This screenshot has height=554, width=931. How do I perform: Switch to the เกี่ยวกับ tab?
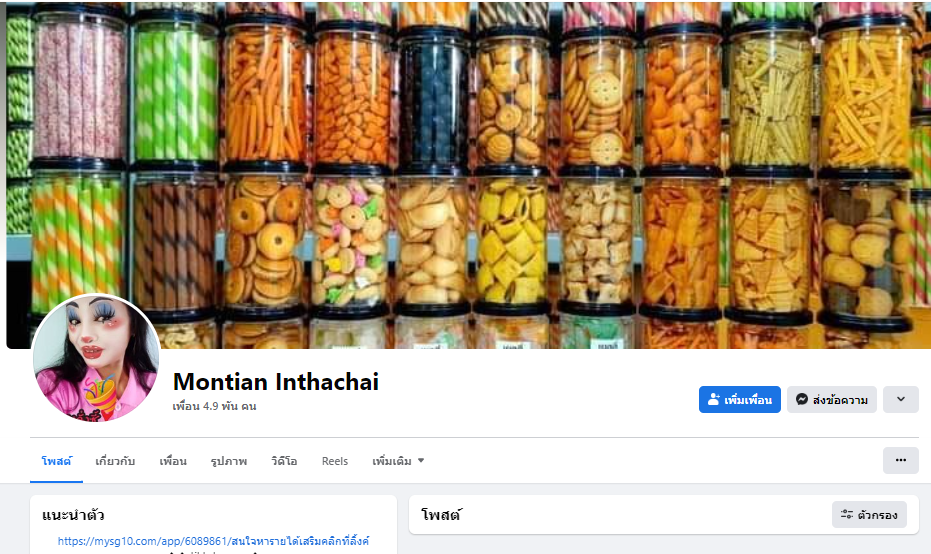[x=115, y=461]
